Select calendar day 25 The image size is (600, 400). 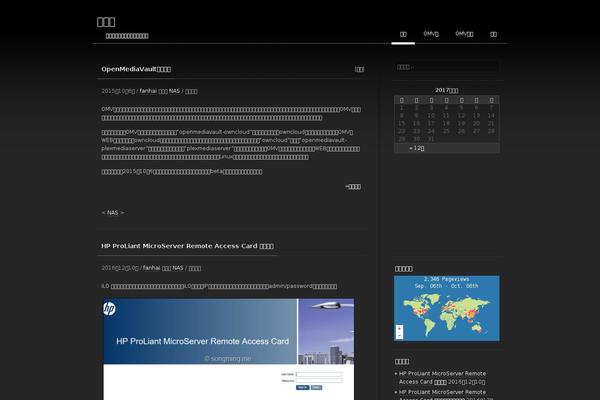(x=446, y=131)
